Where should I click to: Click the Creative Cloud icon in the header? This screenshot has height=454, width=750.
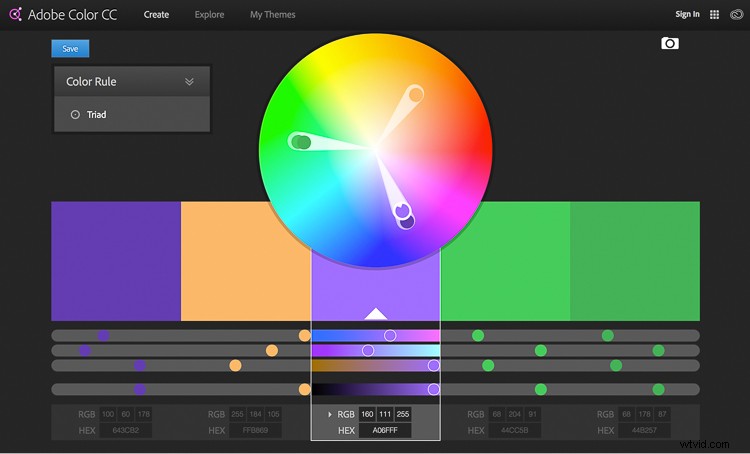coord(736,15)
